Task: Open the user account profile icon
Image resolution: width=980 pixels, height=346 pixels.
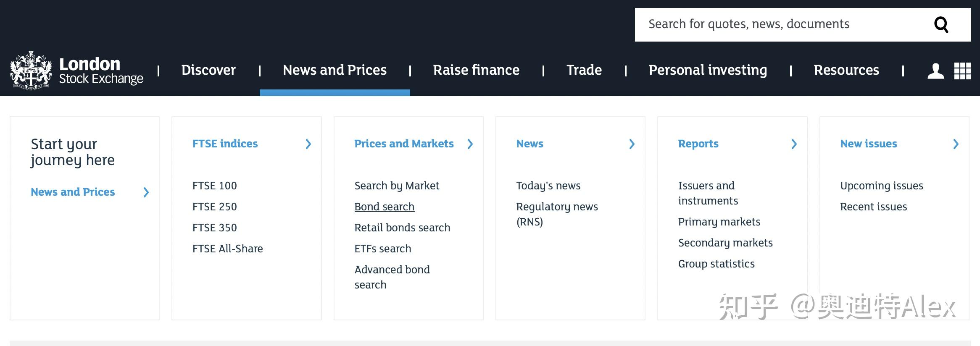Action: click(935, 71)
